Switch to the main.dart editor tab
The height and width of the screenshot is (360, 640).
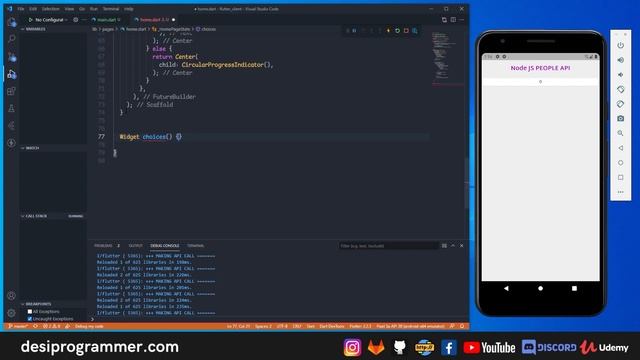(x=106, y=20)
